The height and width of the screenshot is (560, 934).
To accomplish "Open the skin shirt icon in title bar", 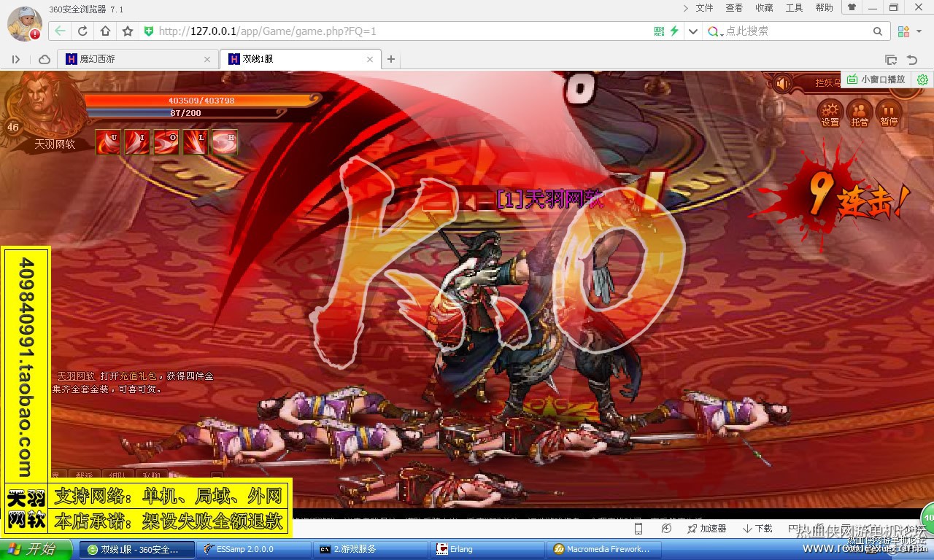I will tap(852, 7).
